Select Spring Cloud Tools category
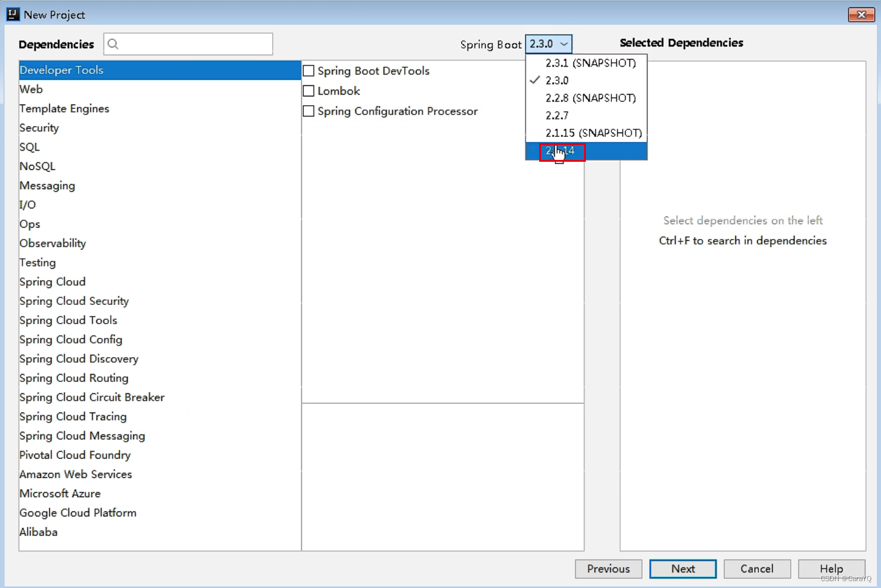 (x=160, y=321)
